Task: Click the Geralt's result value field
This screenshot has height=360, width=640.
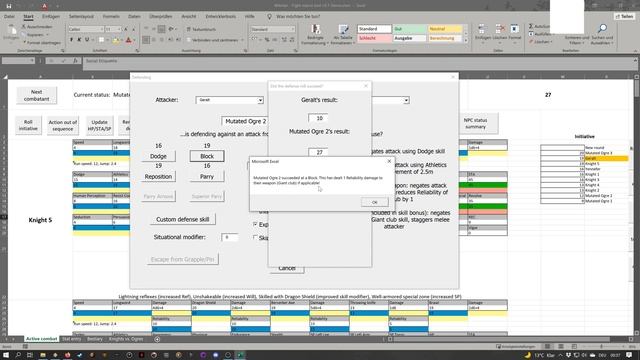Action: 319,118
